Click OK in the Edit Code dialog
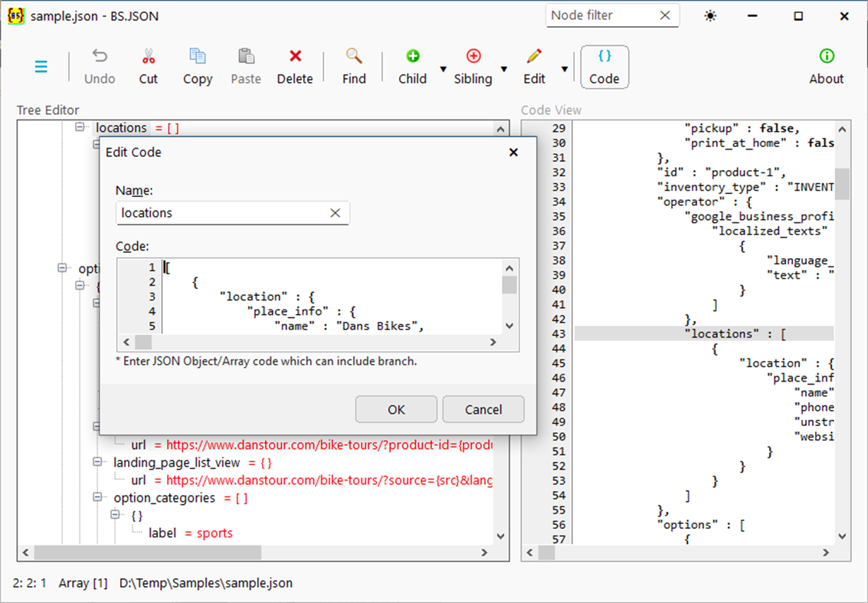Screen dimensions: 868x603 pos(396,409)
